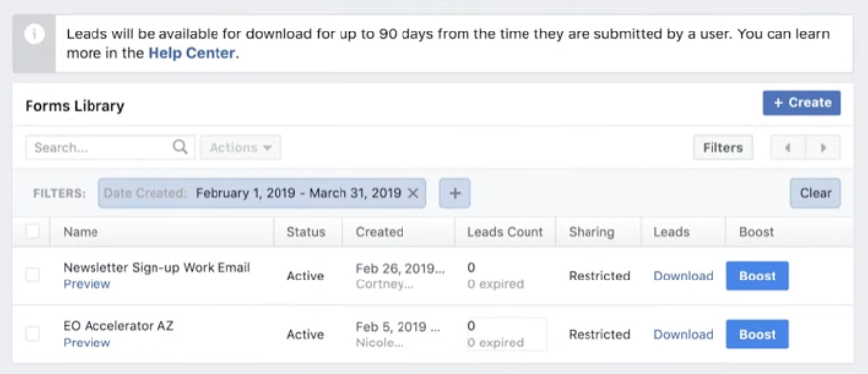Image resolution: width=868 pixels, height=374 pixels.
Task: Go to previous page arrow
Action: click(787, 148)
